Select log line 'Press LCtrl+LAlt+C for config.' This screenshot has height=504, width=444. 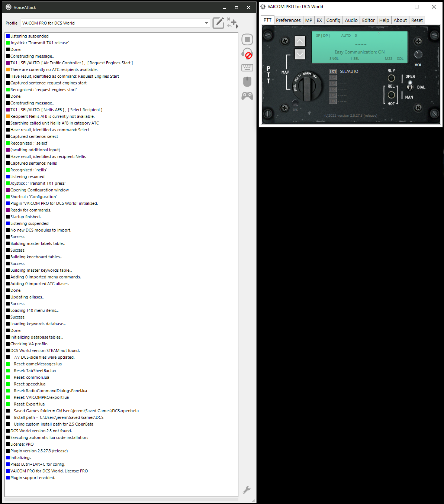(x=38, y=464)
